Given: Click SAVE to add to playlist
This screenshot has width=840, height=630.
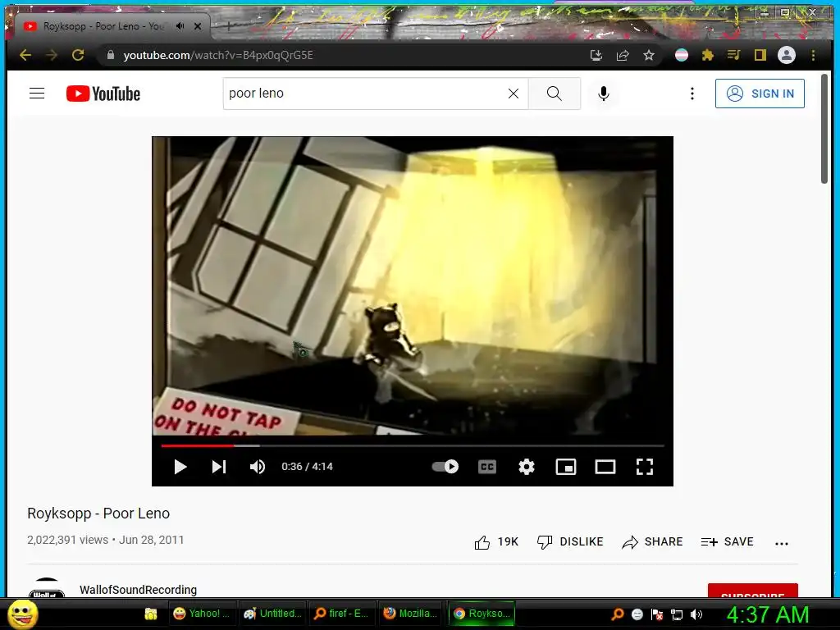Looking at the screenshot, I should (x=727, y=542).
